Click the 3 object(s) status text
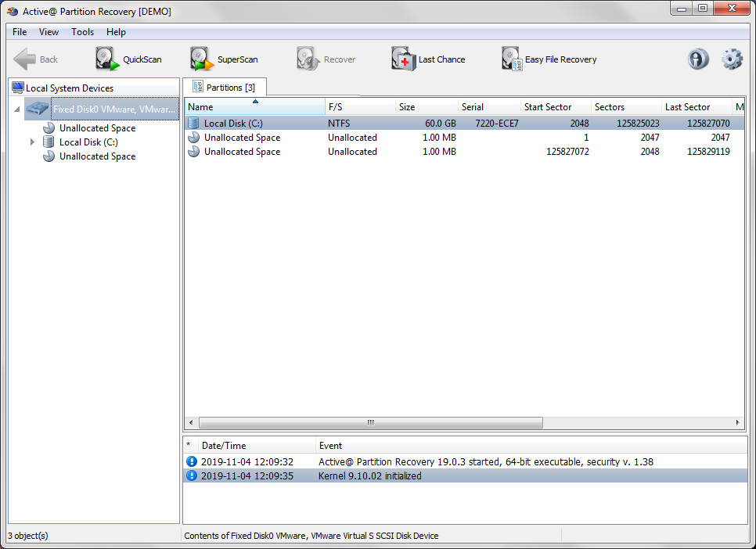The height and width of the screenshot is (549, 756). [28, 536]
